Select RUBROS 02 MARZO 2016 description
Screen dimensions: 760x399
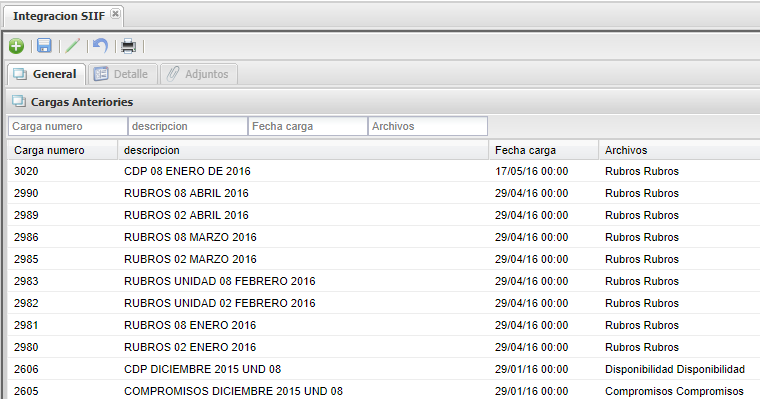pos(190,259)
